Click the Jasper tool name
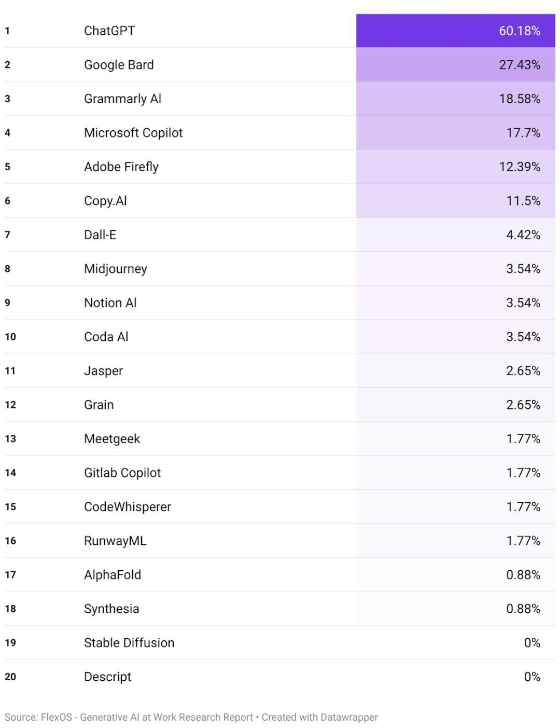560x728 pixels. (104, 371)
